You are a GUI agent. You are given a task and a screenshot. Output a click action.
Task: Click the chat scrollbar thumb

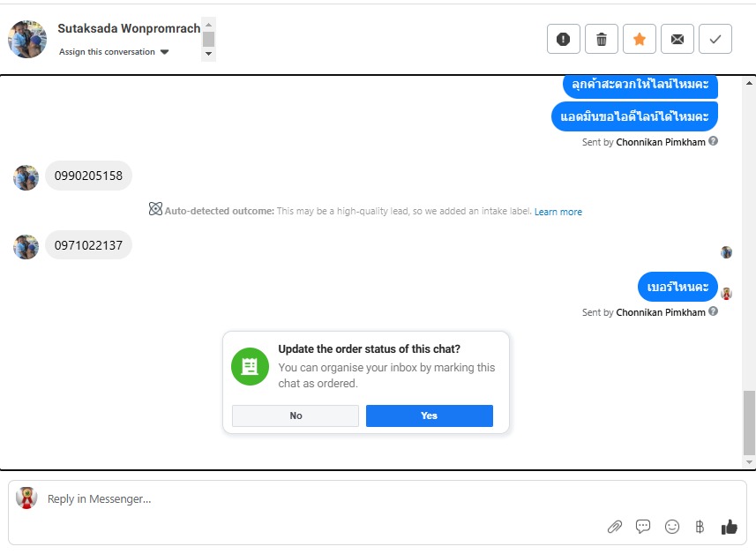click(749, 423)
